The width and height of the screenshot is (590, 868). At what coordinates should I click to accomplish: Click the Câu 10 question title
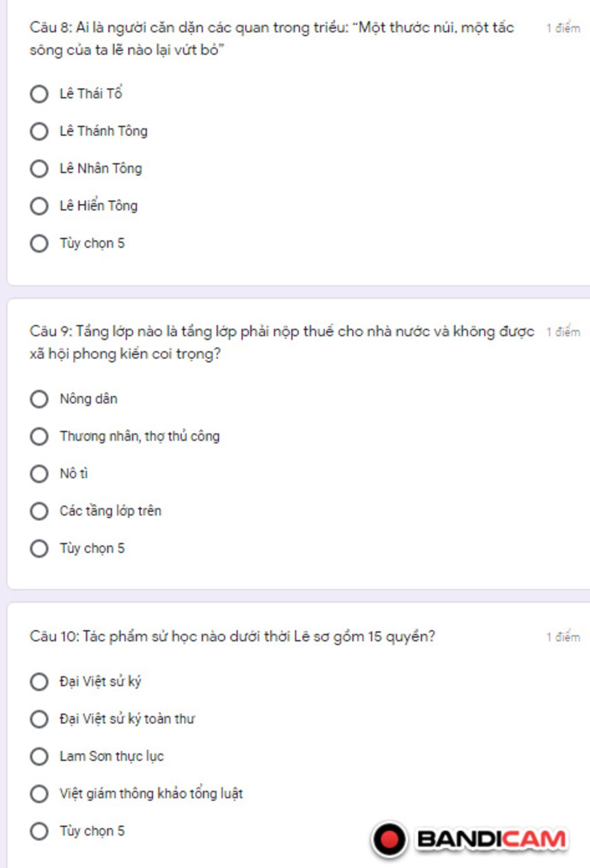pyautogui.click(x=232, y=636)
